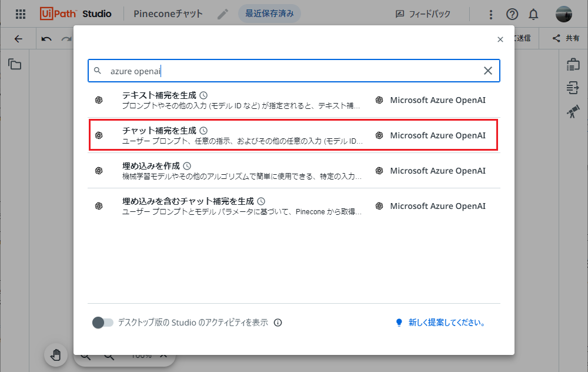Open the フィードバック feedback button
The image size is (588, 372).
(423, 14)
